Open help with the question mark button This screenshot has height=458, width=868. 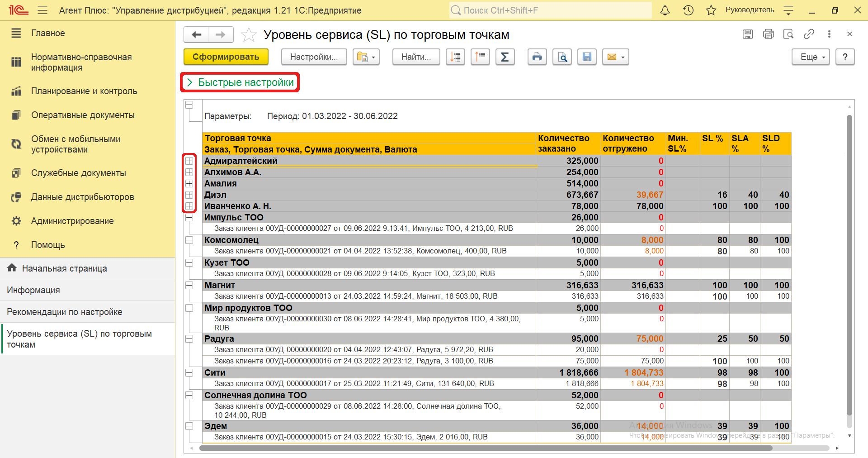coord(845,57)
